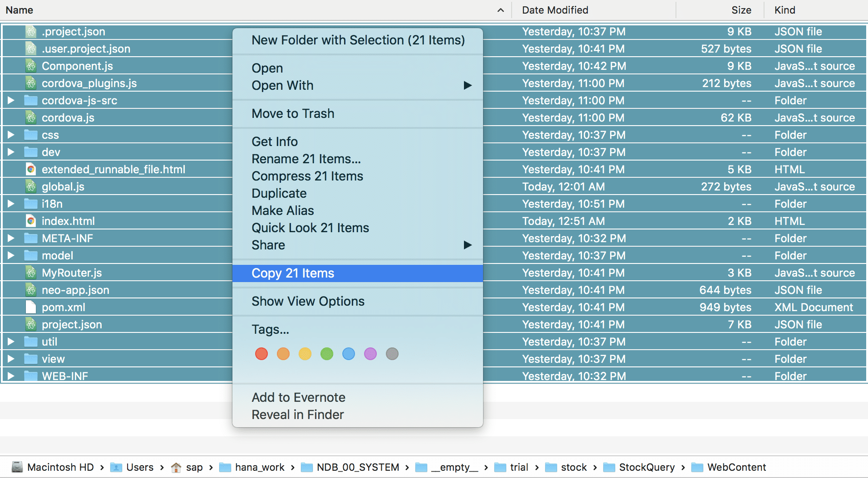
Task: Select Move to Trash menu entry
Action: click(293, 114)
